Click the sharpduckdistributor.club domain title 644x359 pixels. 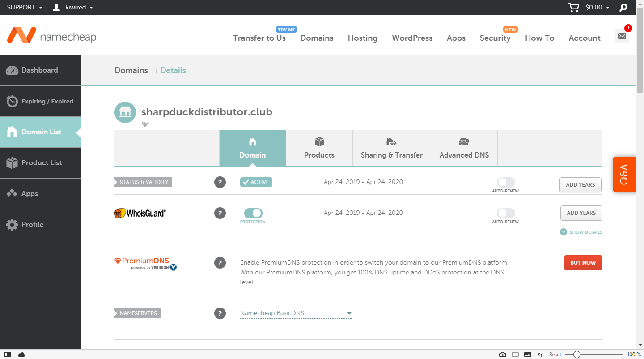(x=207, y=112)
